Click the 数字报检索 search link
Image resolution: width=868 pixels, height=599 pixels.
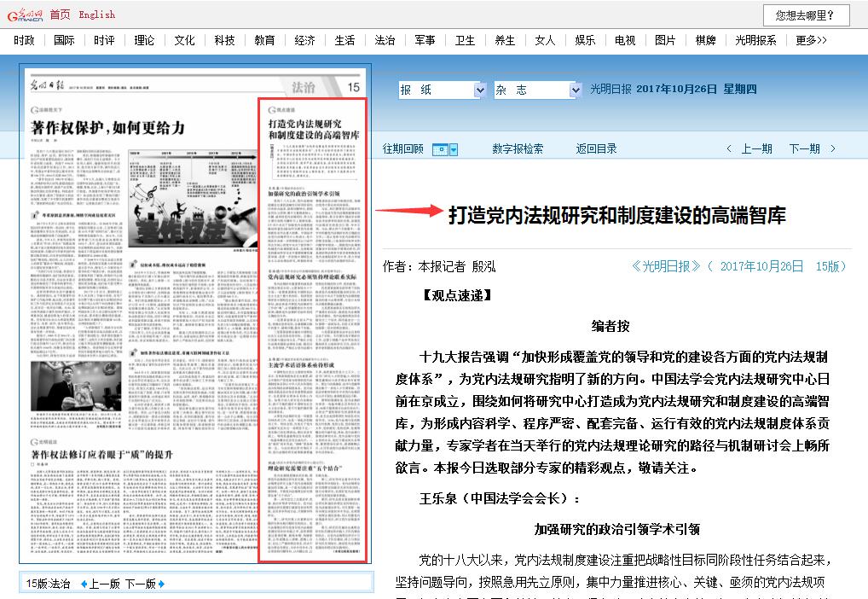pos(518,149)
